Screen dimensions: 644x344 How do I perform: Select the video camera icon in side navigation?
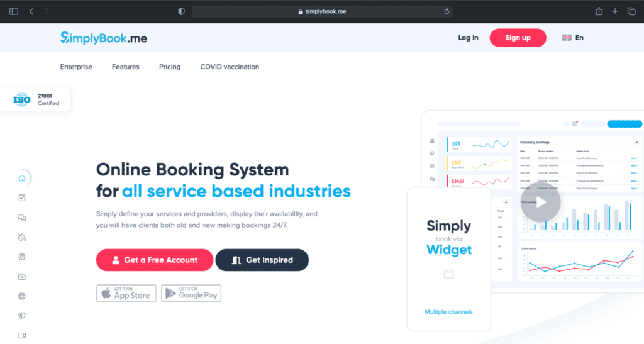tap(22, 335)
